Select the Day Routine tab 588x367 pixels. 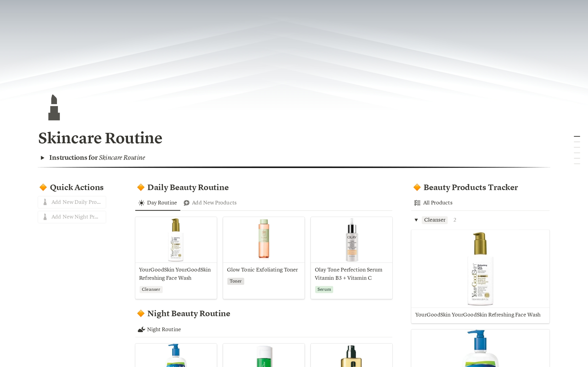[162, 203]
